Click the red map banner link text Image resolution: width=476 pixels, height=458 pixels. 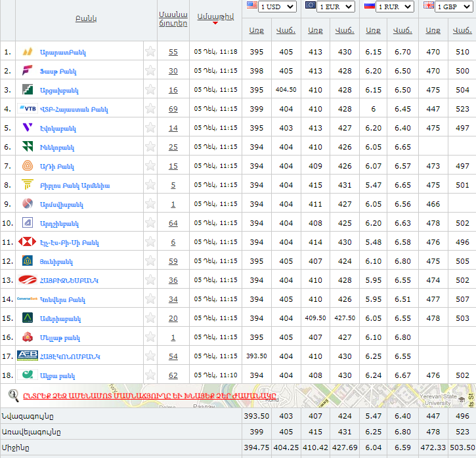(x=150, y=396)
